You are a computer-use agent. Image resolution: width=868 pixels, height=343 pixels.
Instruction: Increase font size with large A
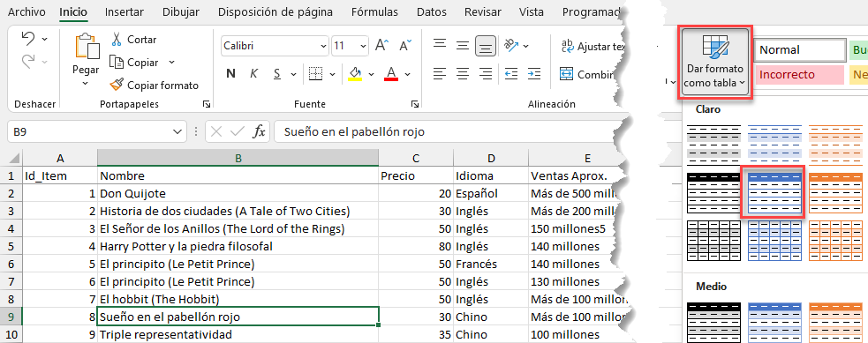pyautogui.click(x=382, y=46)
